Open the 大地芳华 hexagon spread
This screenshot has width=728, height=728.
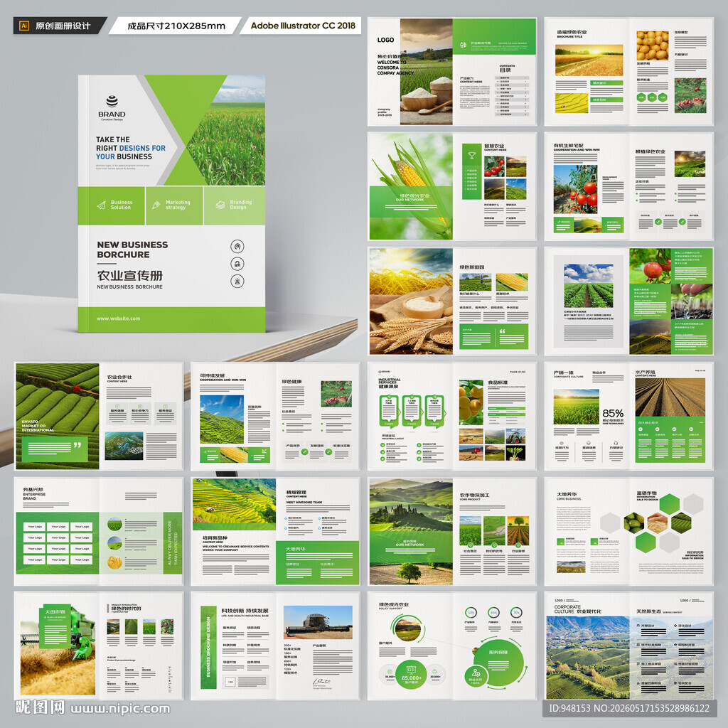[x=628, y=531]
